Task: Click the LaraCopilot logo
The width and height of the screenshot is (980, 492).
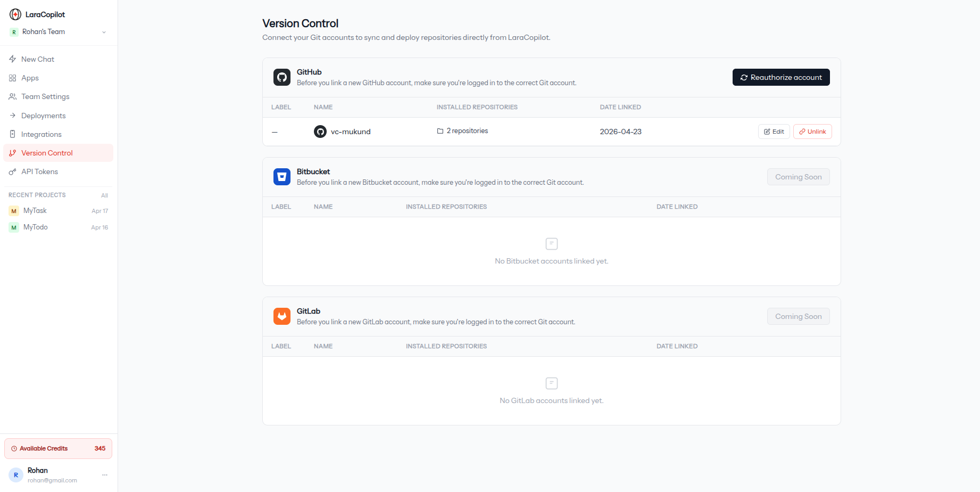Action: coord(14,14)
